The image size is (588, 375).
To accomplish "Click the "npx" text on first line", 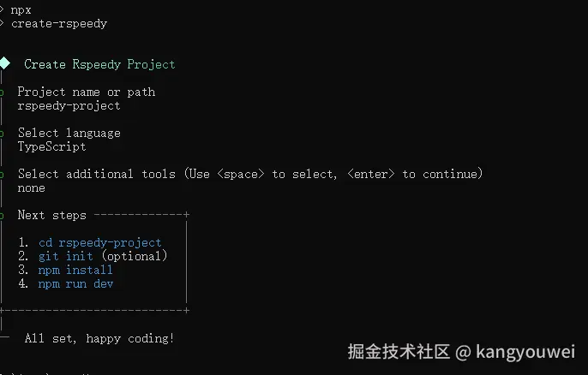I will click(21, 9).
